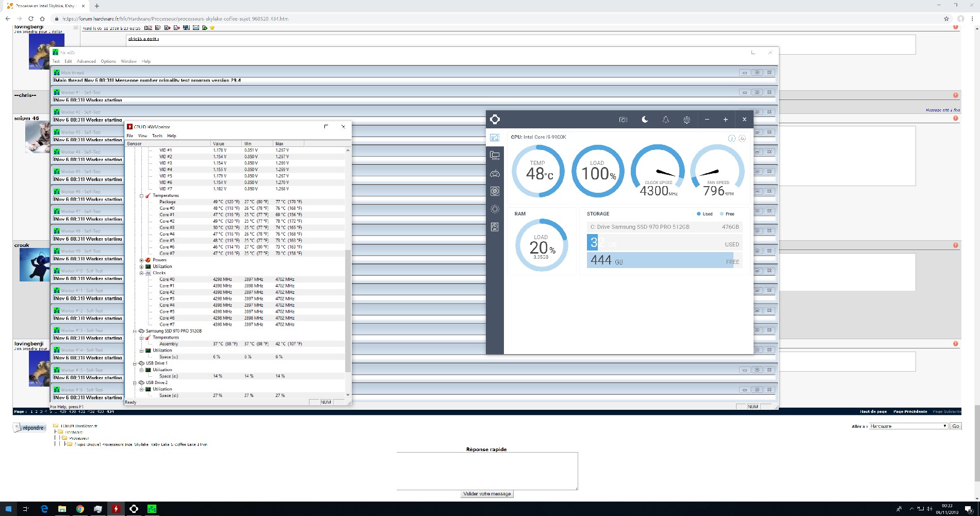
Task: Open the CAM cooling fan sidebar icon
Action: 495,191
